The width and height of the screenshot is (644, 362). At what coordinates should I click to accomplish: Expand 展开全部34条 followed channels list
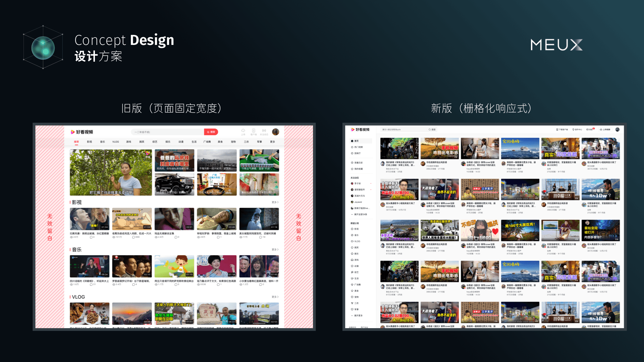pyautogui.click(x=359, y=215)
